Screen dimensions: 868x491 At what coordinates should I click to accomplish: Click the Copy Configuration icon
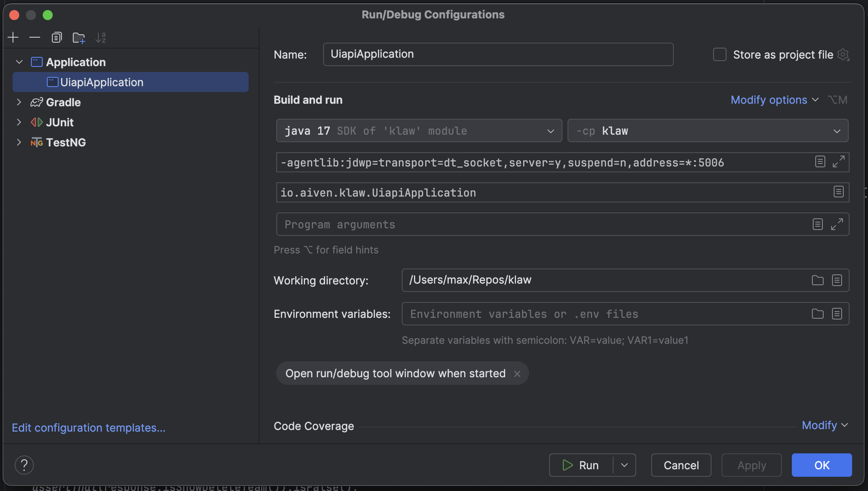tap(56, 38)
